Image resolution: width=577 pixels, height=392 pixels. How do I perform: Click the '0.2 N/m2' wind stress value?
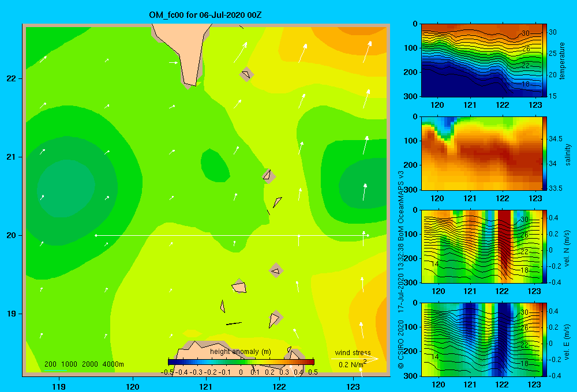pos(353,364)
